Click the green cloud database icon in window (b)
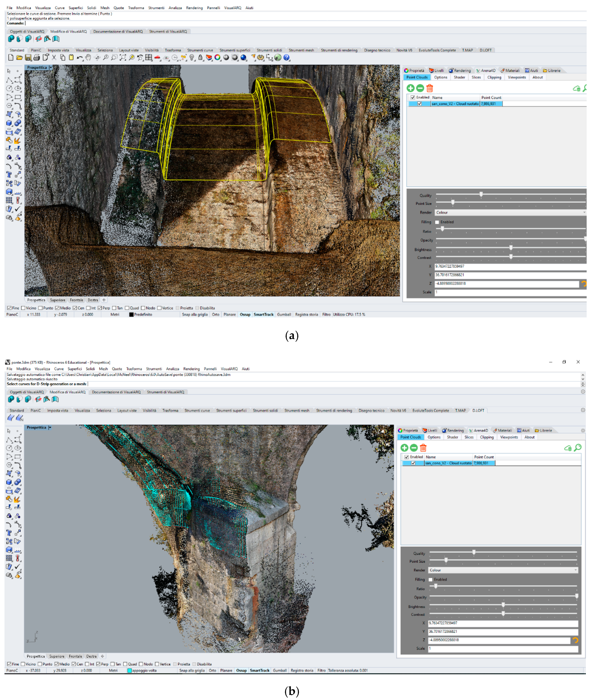Image resolution: width=594 pixels, height=700 pixels. coord(568,448)
